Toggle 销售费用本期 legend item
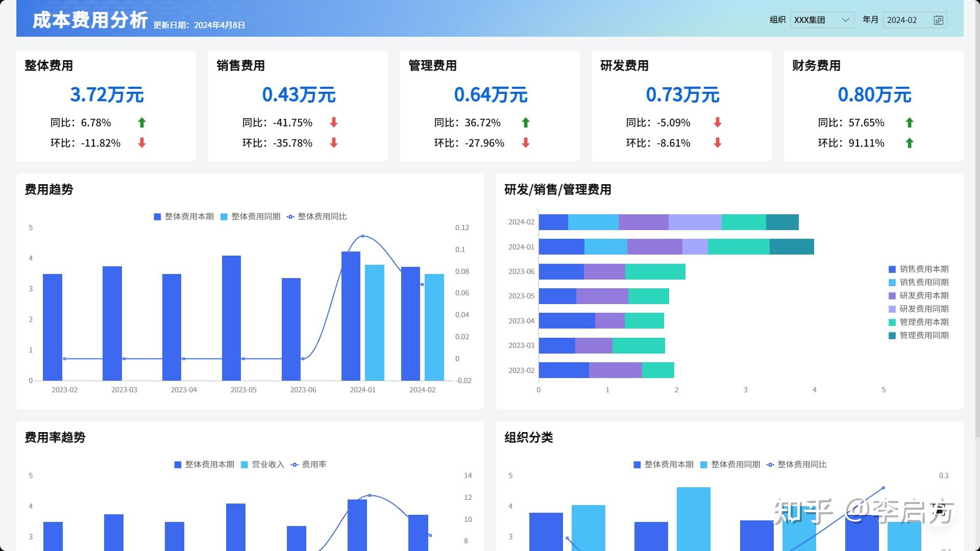This screenshot has width=980, height=551. [919, 269]
